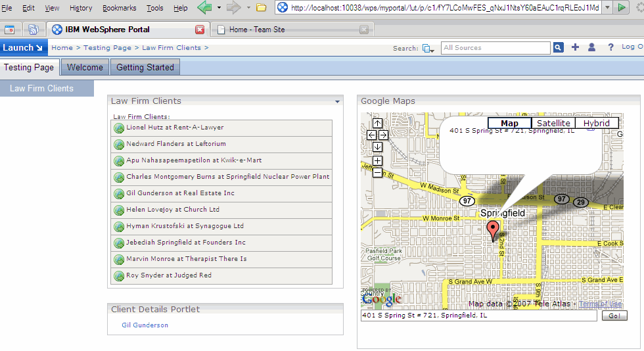Click Law Firm Clients breadcrumb link

click(x=172, y=48)
